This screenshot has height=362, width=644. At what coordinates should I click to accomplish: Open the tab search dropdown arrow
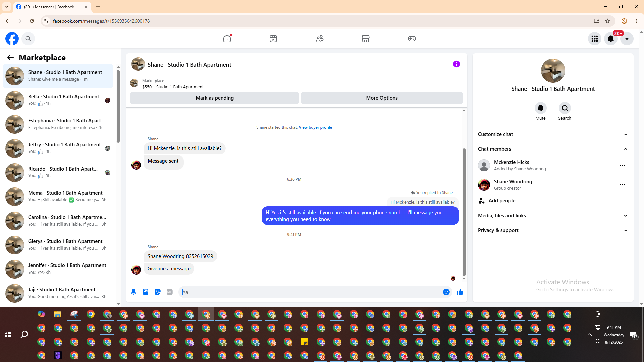click(x=7, y=7)
